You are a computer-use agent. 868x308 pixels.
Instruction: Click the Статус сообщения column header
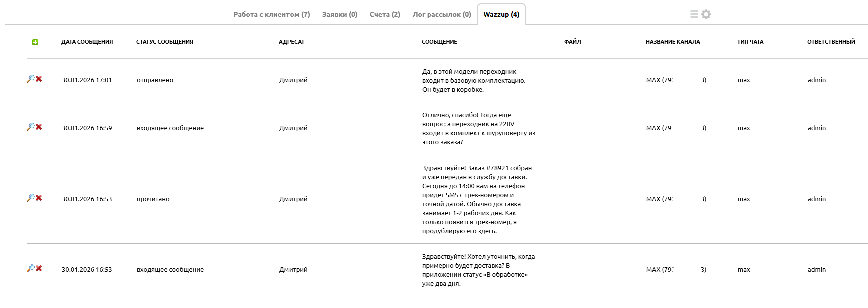[x=164, y=42]
